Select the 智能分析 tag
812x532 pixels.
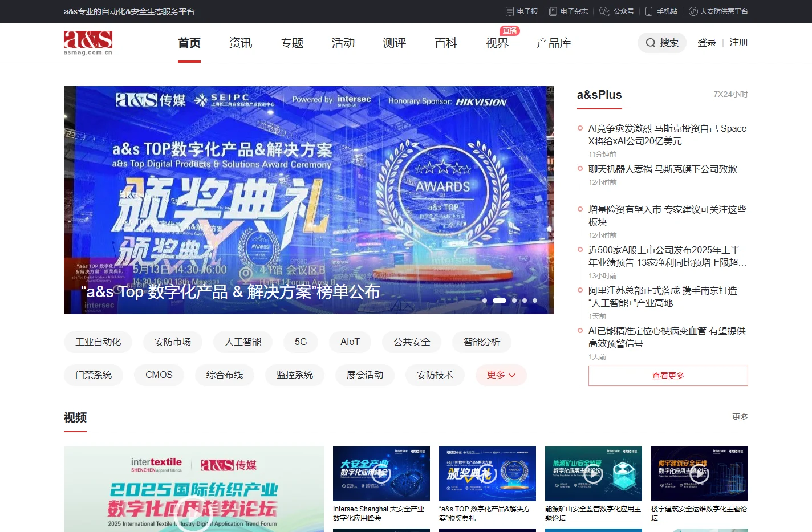[482, 342]
